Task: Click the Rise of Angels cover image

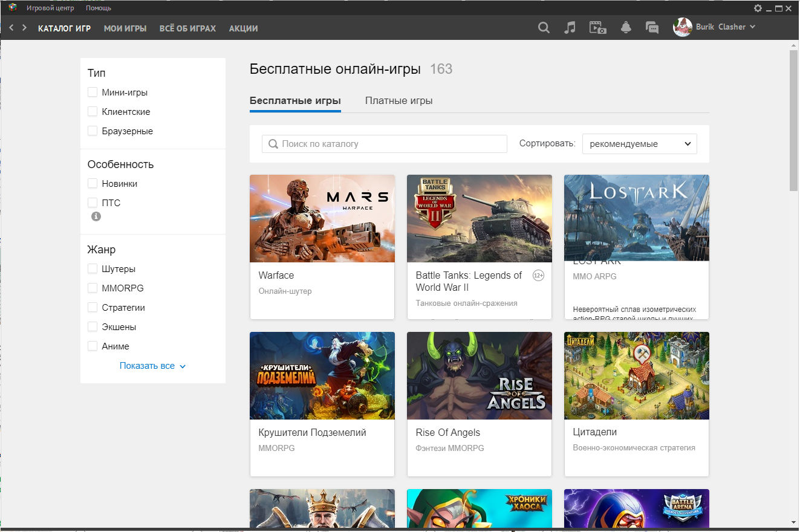Action: pyautogui.click(x=480, y=375)
